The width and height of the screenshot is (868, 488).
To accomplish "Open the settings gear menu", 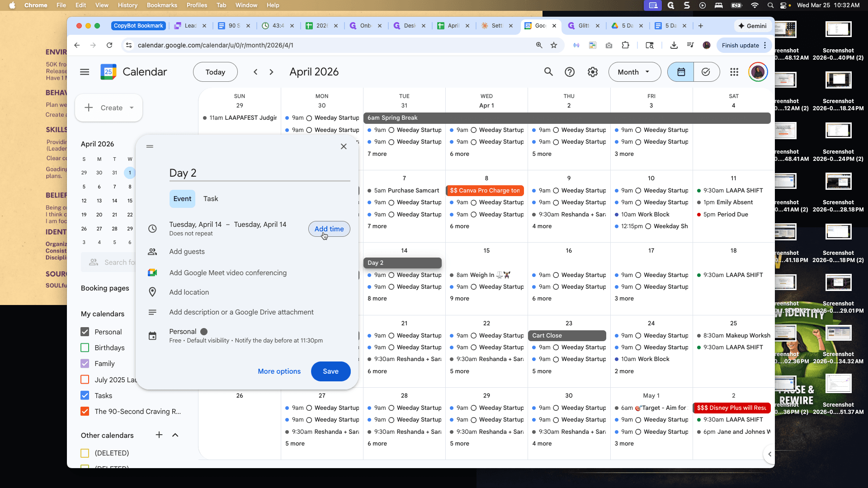I will pos(593,72).
